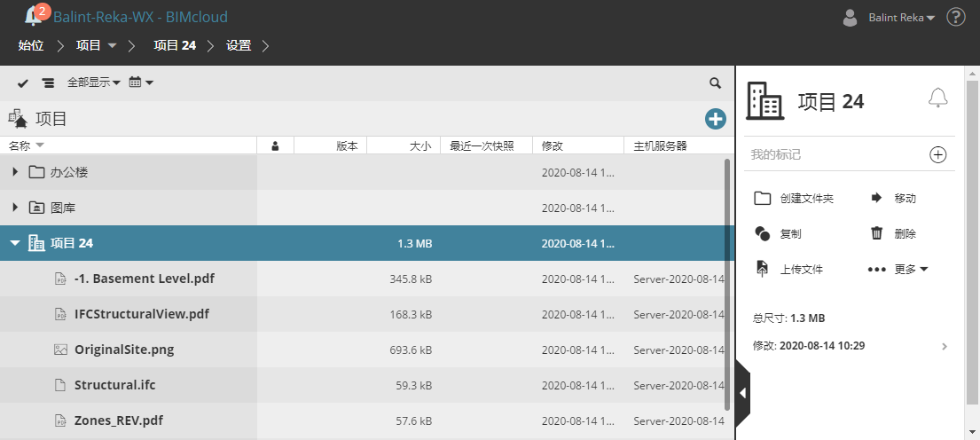The height and width of the screenshot is (440, 980).
Task: Click the user avatar icon
Action: pyautogui.click(x=850, y=18)
